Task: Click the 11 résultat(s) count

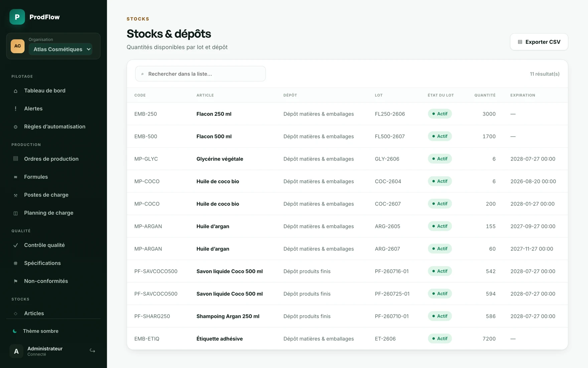Action: [545, 74]
